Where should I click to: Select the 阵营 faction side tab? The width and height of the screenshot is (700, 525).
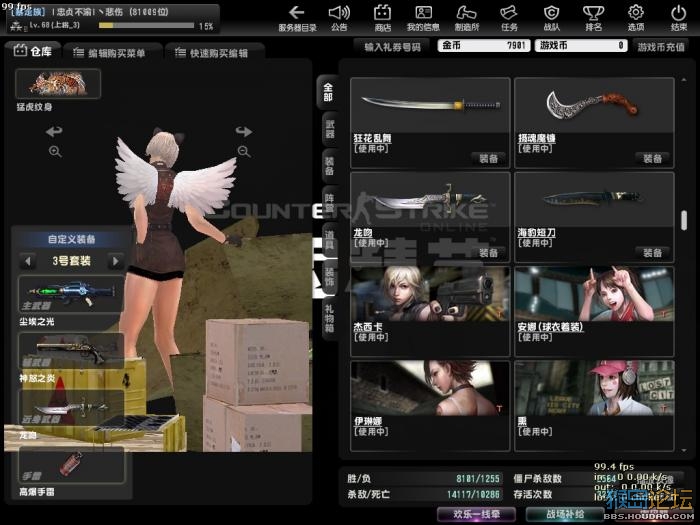tap(330, 203)
